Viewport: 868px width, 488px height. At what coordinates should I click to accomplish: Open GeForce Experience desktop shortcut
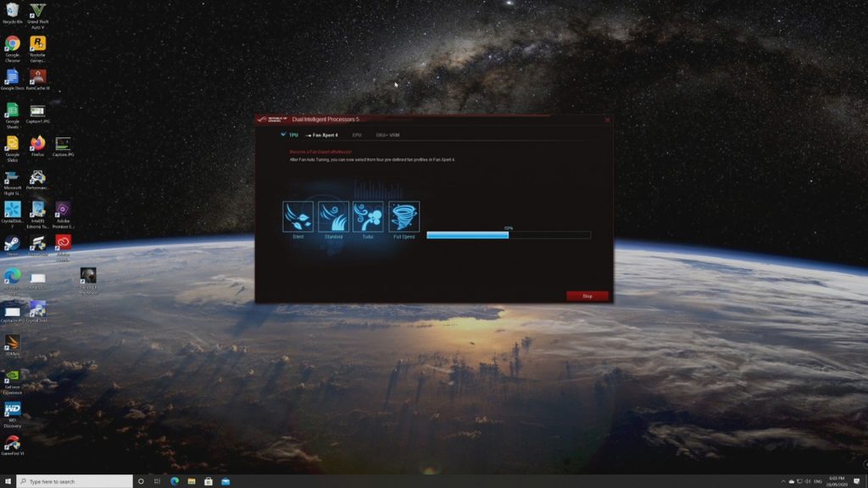pos(12,381)
